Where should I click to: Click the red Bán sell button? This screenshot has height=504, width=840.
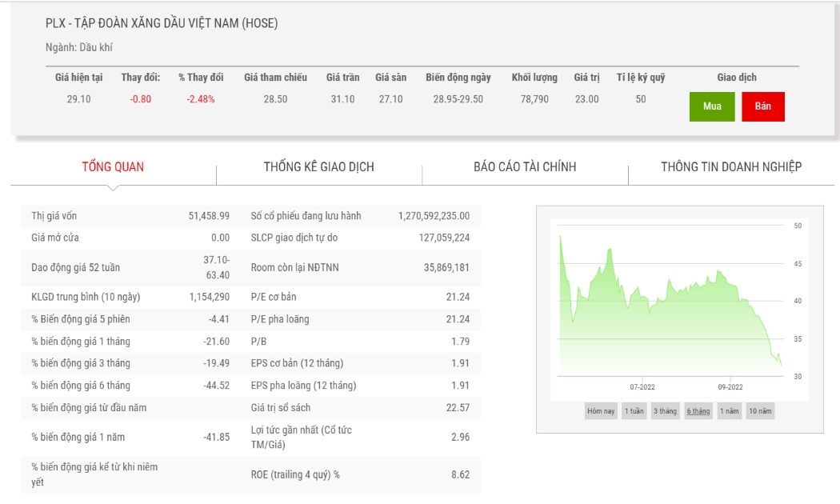coord(763,106)
